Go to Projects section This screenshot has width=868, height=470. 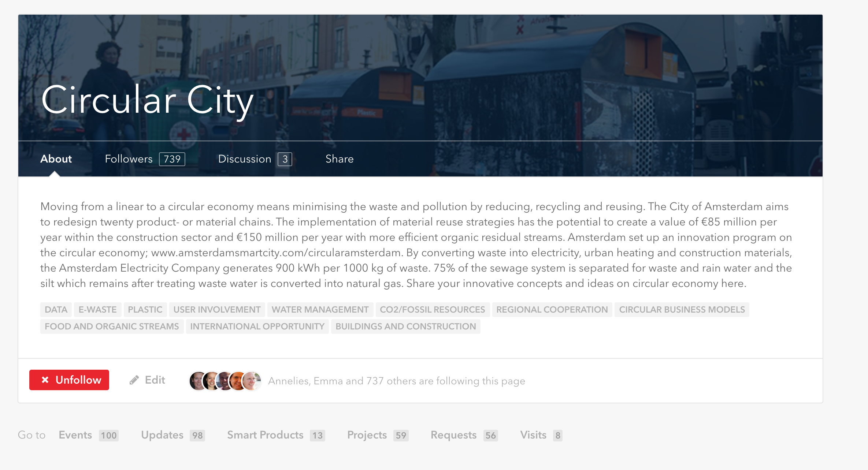[378, 435]
